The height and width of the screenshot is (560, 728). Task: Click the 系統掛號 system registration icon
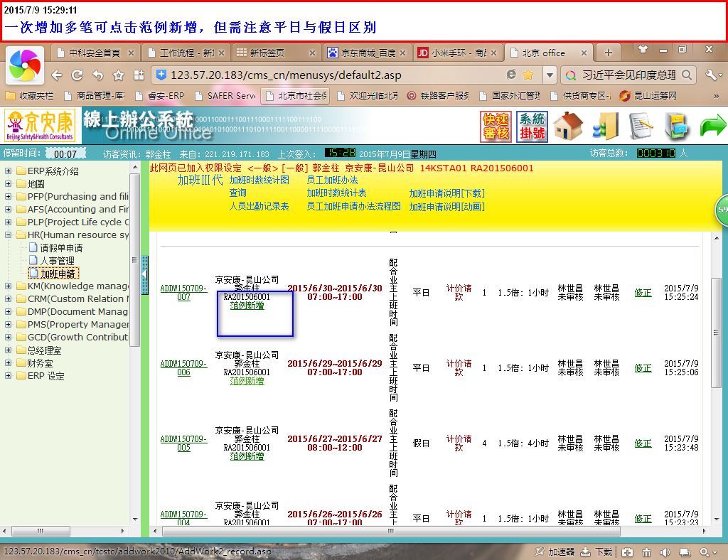pos(532,126)
